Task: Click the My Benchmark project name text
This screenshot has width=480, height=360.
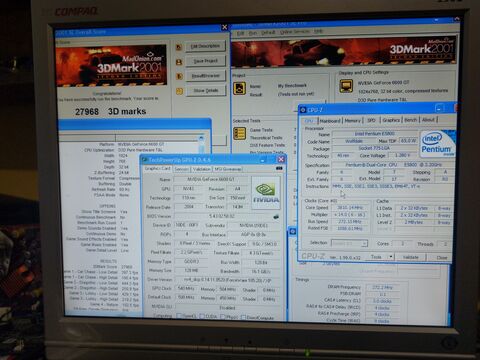Action: click(292, 86)
